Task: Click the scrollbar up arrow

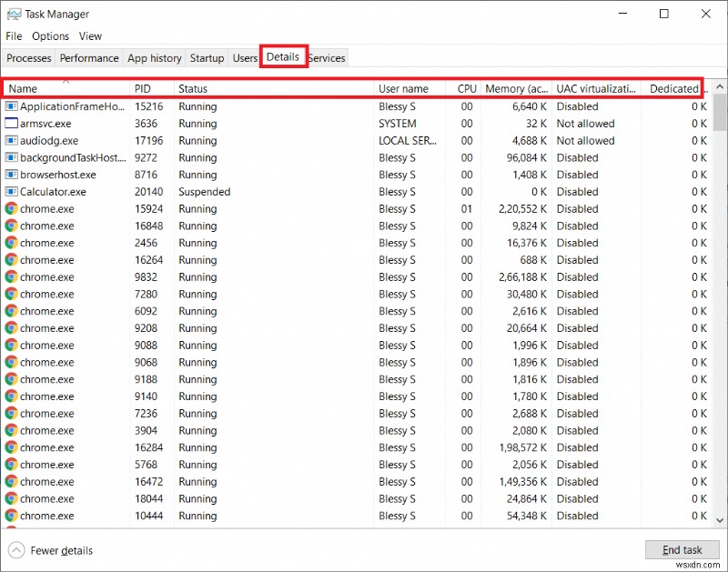Action: point(720,88)
